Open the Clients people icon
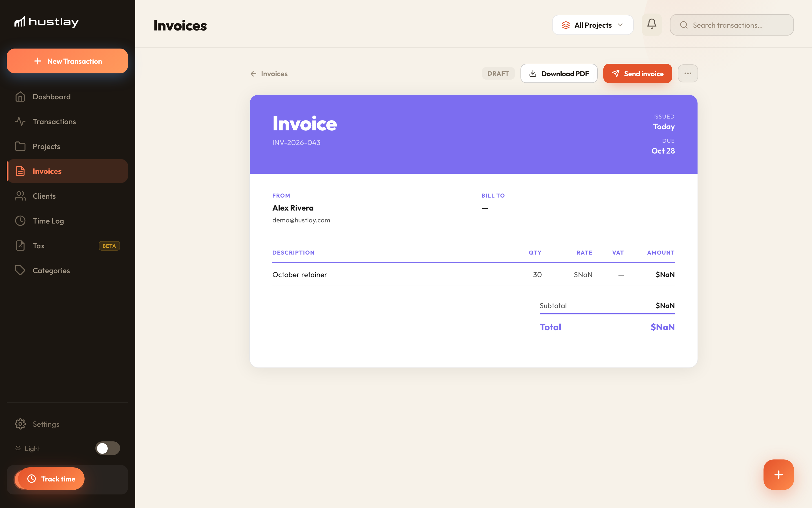Screen dimensions: 812x508 click(20, 196)
